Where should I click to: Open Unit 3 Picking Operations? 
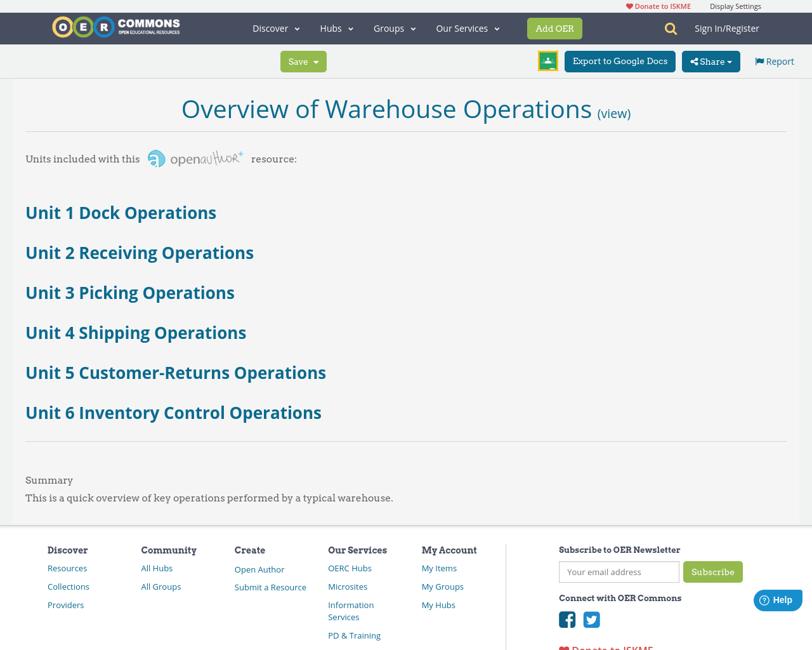pyautogui.click(x=129, y=292)
